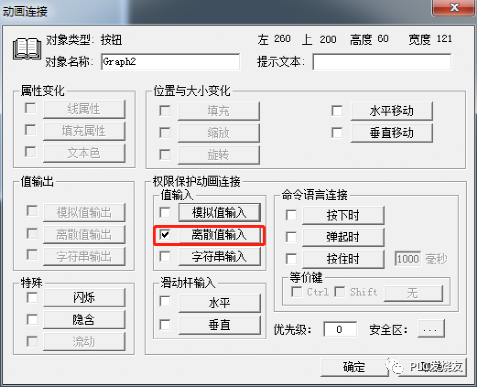
Task: Click into the 提示文本 input field
Action: [382, 62]
